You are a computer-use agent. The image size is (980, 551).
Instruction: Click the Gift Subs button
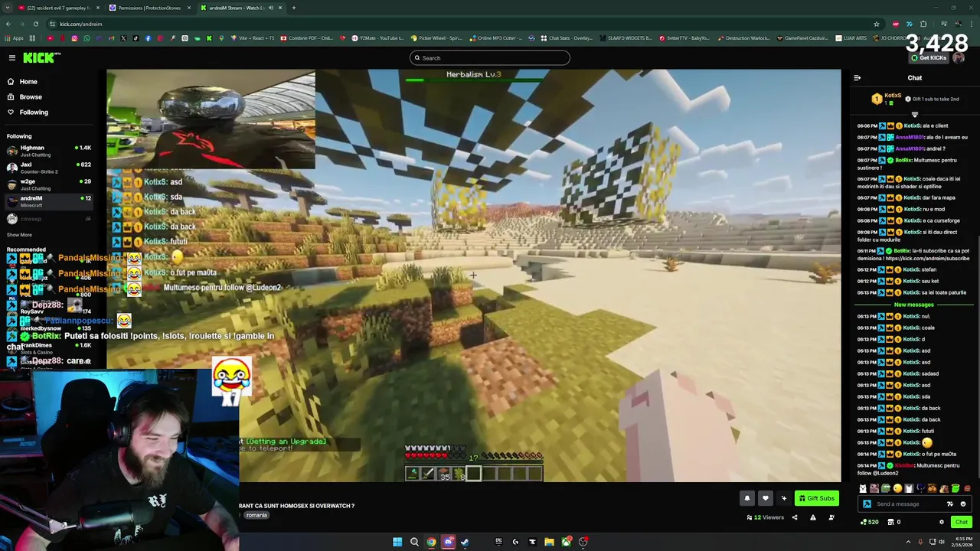tap(816, 498)
